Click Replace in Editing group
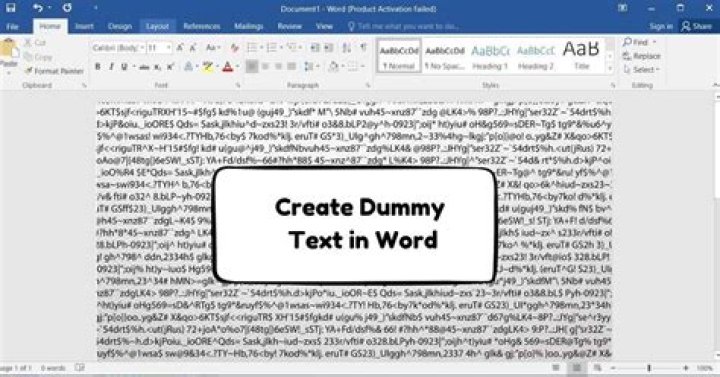 [641, 56]
